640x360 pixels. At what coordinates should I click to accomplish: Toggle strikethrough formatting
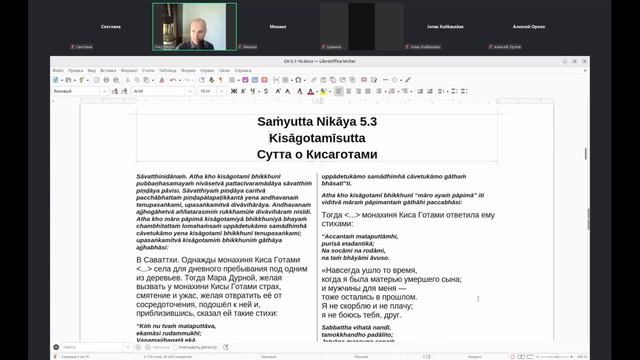[266, 91]
